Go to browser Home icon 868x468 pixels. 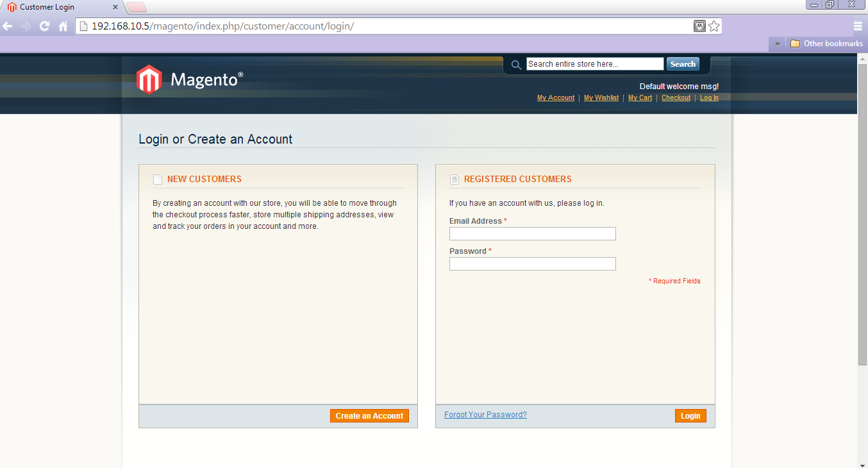63,26
